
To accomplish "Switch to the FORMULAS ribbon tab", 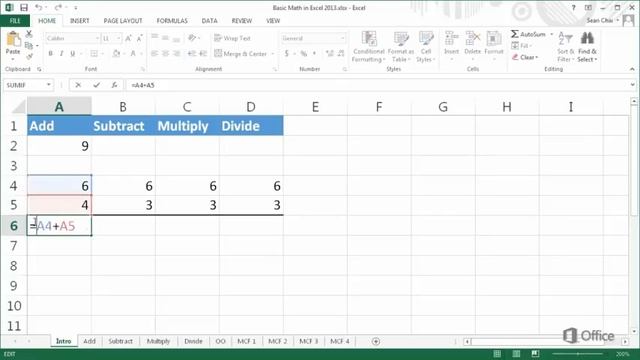I will point(172,20).
